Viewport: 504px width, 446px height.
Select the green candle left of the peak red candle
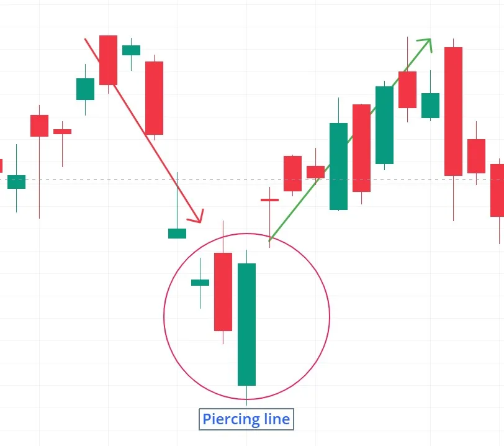coord(85,89)
